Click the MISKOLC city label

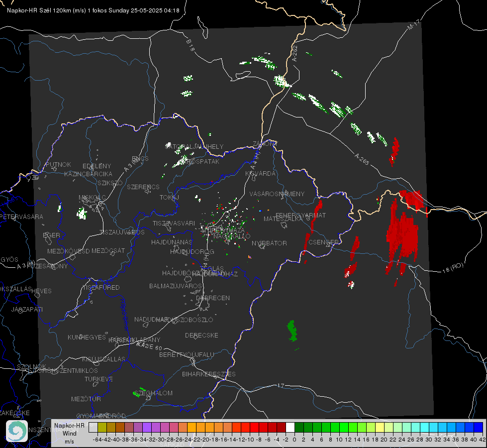(x=92, y=198)
